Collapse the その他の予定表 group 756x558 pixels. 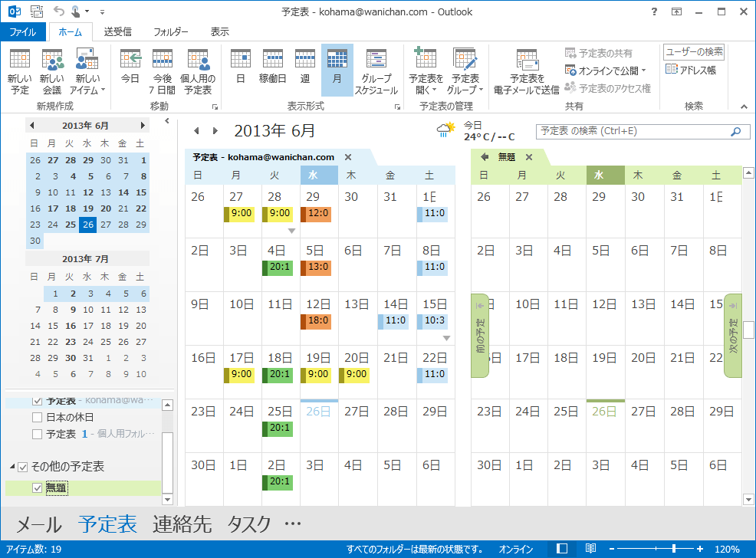point(12,467)
